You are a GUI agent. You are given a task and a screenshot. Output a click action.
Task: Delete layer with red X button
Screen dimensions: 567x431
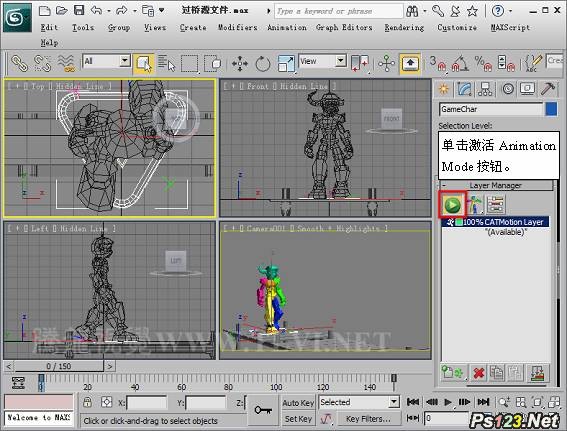[x=479, y=373]
